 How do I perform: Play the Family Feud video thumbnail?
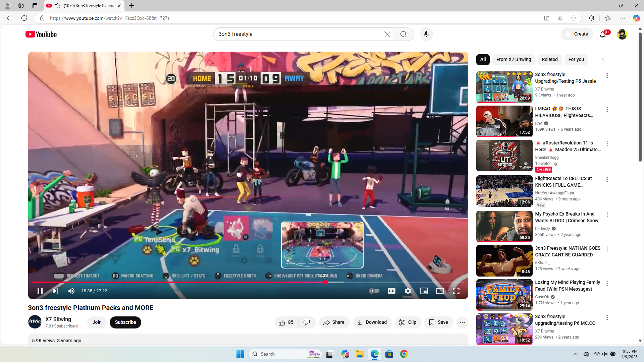(504, 295)
